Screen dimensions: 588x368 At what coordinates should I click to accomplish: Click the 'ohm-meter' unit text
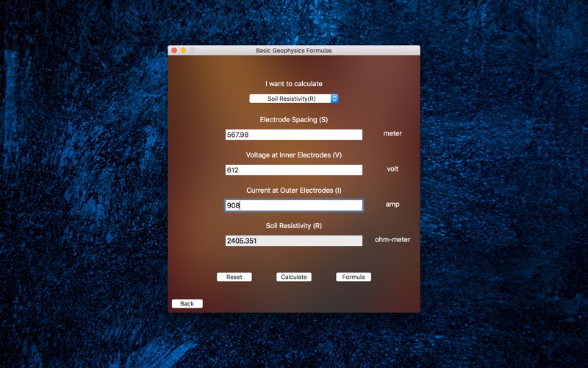click(x=392, y=240)
